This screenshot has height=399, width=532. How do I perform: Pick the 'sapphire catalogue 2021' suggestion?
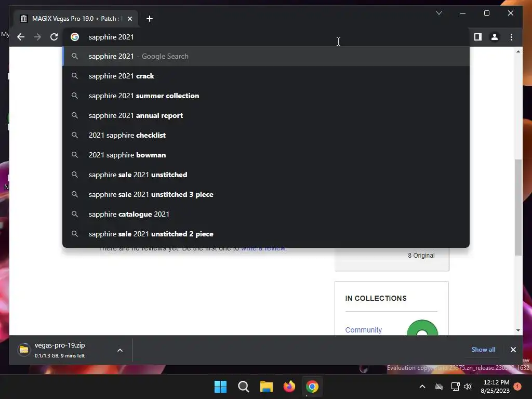click(x=266, y=214)
